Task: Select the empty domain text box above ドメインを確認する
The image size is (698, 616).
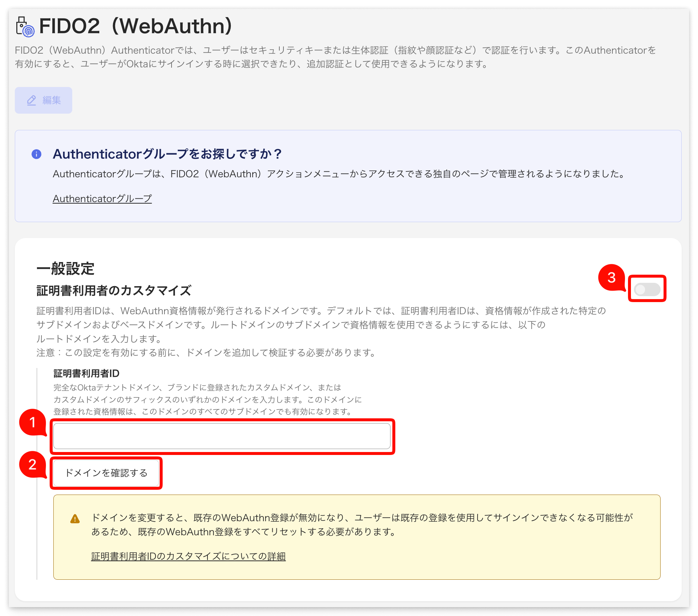Action: 222,436
